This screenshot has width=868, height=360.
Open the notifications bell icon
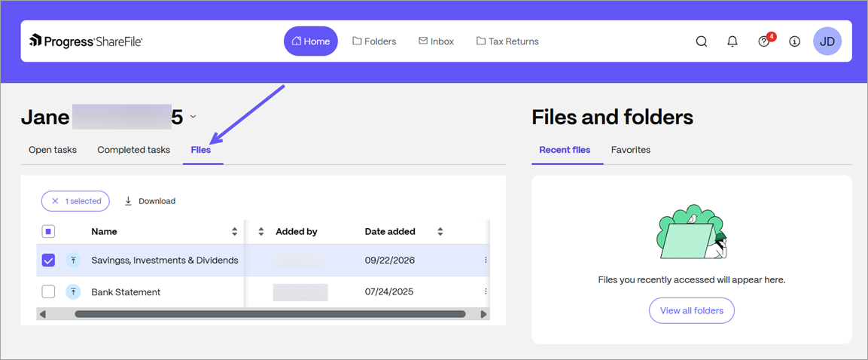tap(732, 41)
